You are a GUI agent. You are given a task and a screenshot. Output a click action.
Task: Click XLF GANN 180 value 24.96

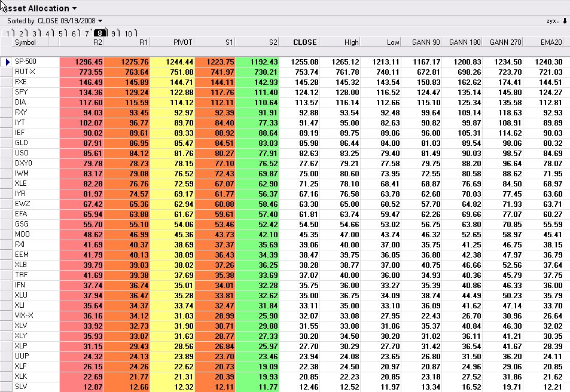[471, 367]
